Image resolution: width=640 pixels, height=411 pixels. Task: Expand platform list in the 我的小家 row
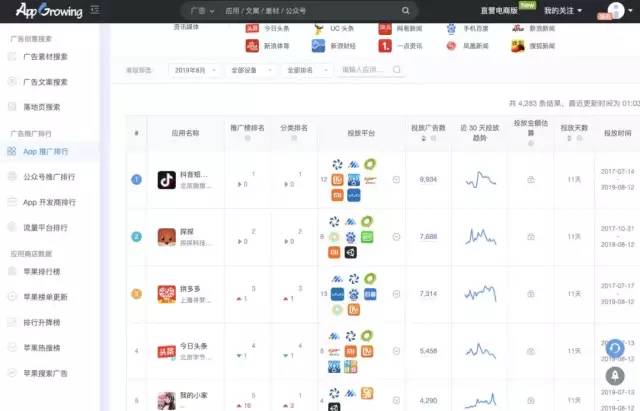tap(396, 400)
